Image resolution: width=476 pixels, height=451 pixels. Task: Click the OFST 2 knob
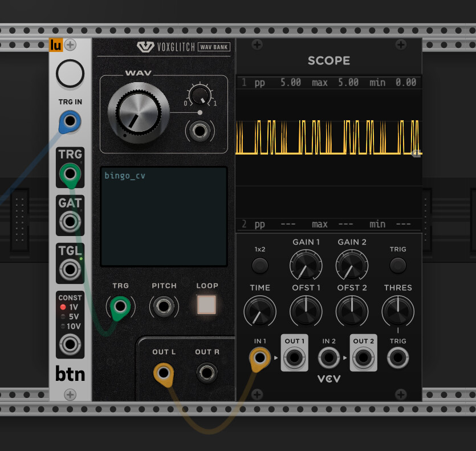[352, 311]
